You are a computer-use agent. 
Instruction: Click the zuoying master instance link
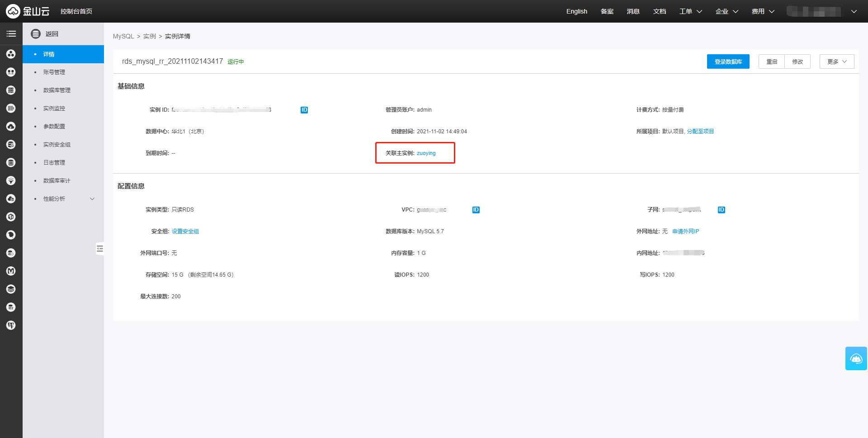(426, 153)
